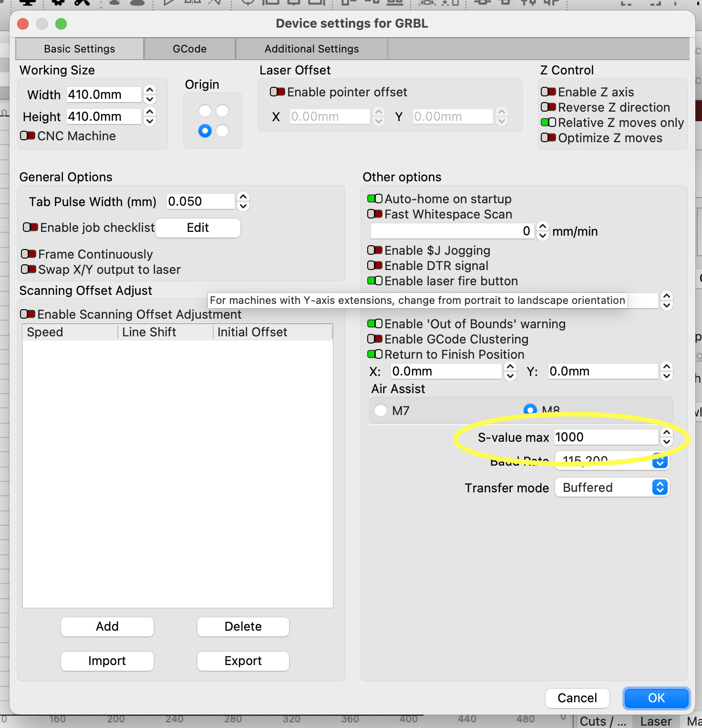Open the Additional Settings tab
Viewport: 702px width, 728px height.
click(312, 49)
